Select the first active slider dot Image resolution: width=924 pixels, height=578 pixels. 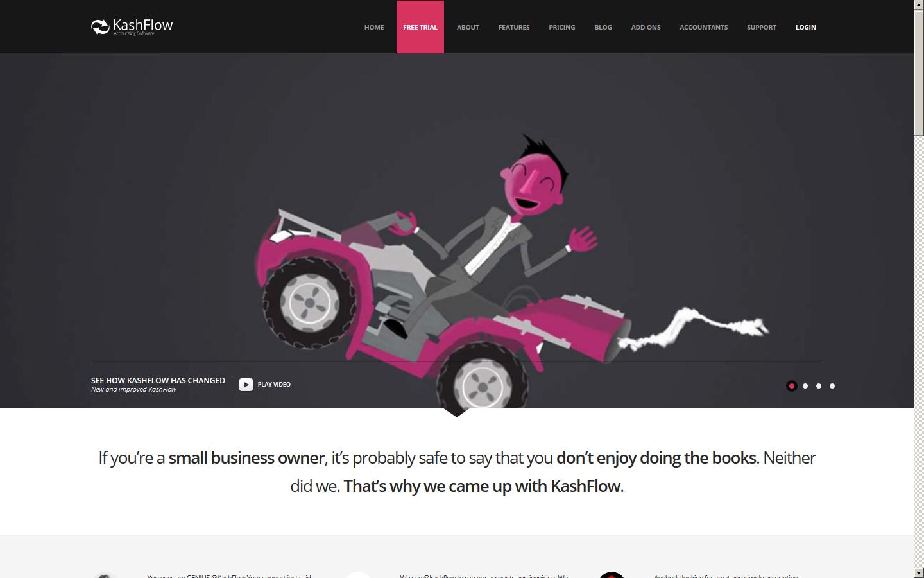(792, 386)
